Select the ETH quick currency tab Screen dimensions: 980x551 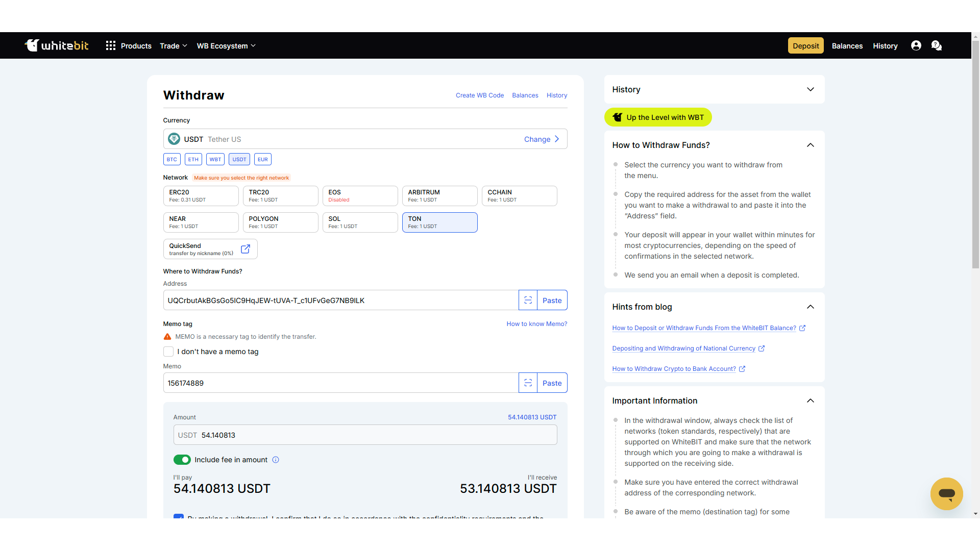pos(193,159)
